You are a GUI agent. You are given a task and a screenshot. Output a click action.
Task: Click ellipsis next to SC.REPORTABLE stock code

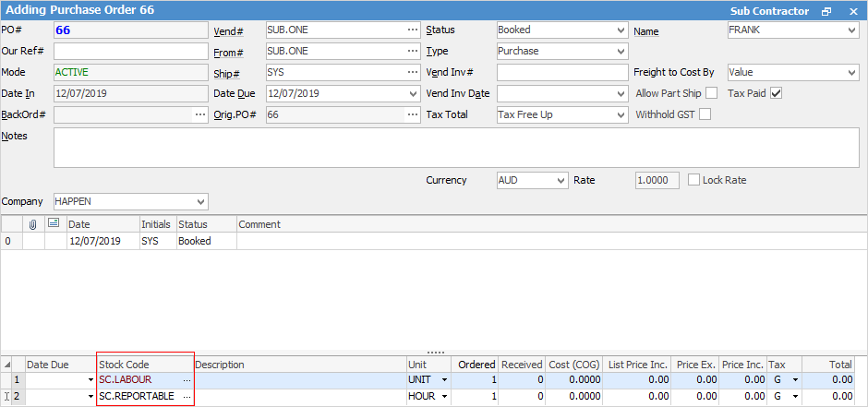point(187,397)
